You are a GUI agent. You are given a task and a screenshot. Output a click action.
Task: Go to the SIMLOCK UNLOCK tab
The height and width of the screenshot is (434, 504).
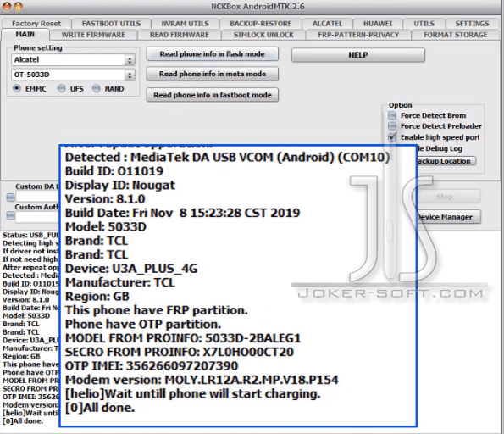[x=263, y=35]
